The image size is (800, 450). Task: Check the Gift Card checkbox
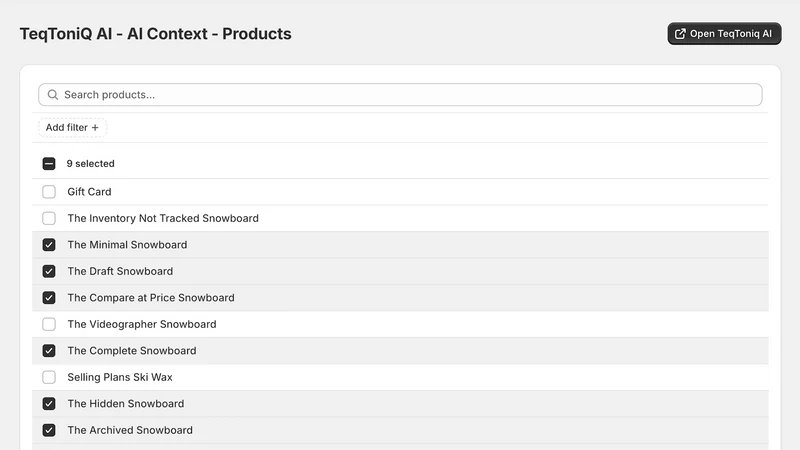click(49, 192)
